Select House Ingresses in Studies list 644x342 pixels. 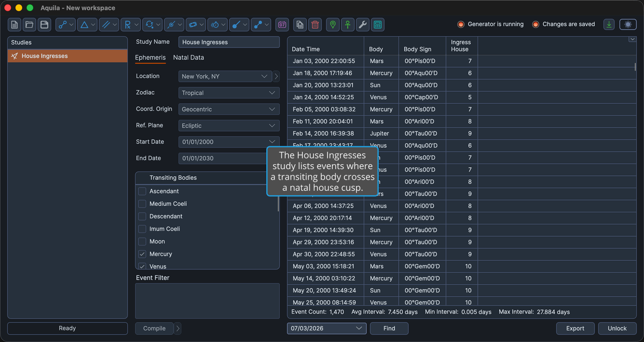tap(68, 56)
